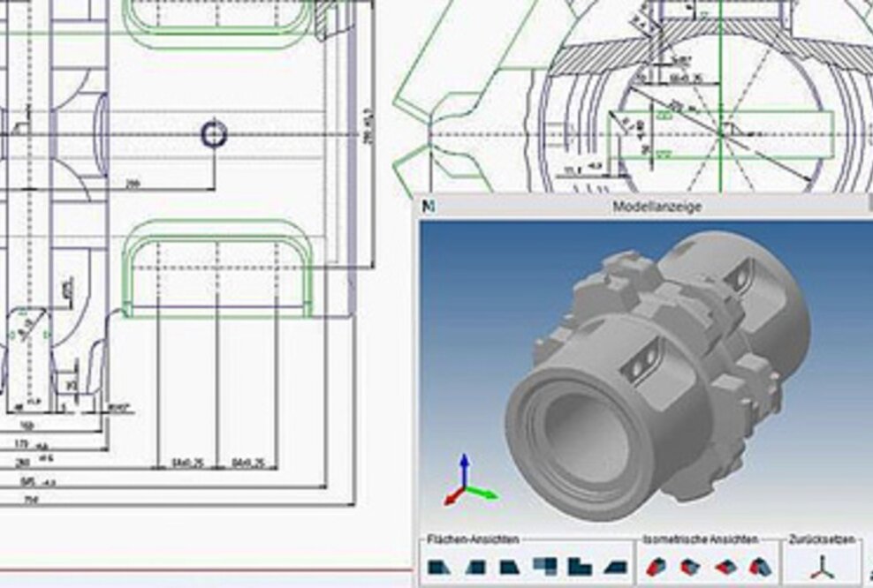The width and height of the screenshot is (873, 588).
Task: Click the blue axis arrow
Action: [x=462, y=461]
